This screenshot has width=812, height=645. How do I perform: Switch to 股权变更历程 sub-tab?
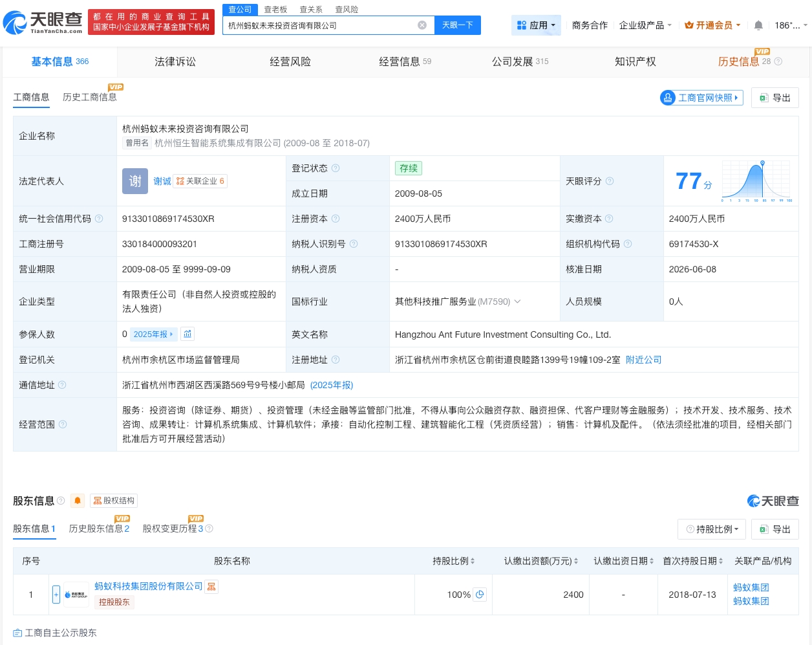click(173, 529)
